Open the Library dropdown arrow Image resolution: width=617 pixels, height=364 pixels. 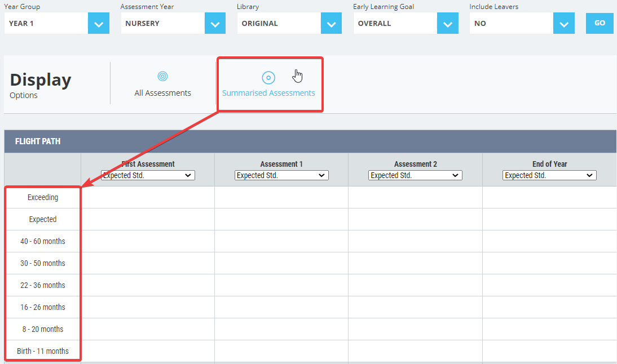point(331,23)
